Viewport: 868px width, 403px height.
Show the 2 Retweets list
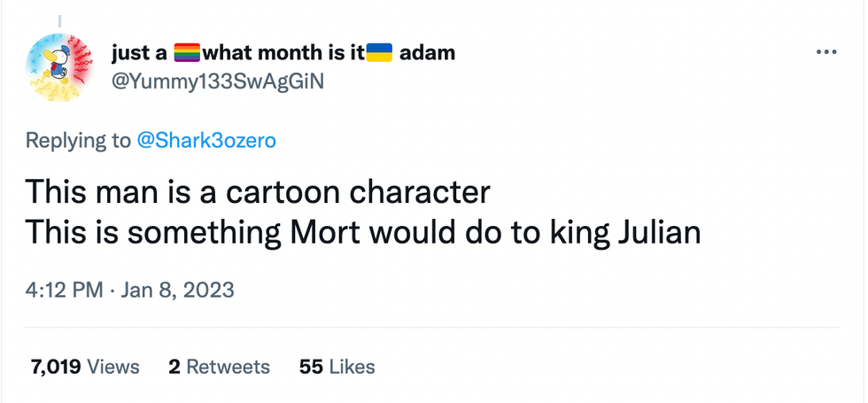219,367
